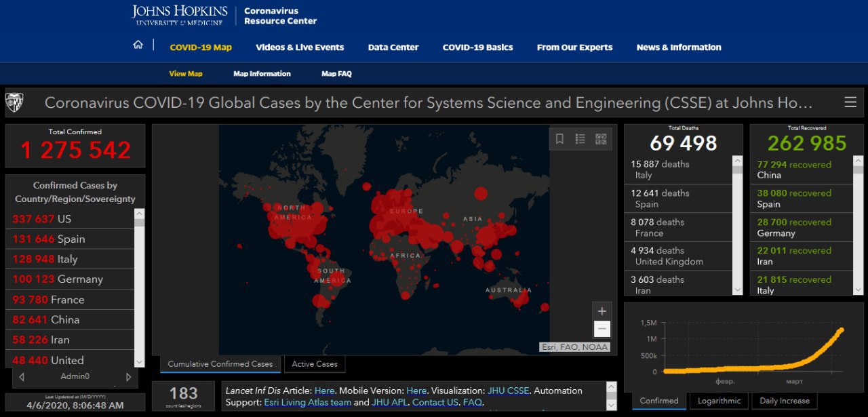Zoom out on the map with minus
Viewport: 868px width, 417px height.
coord(601,330)
